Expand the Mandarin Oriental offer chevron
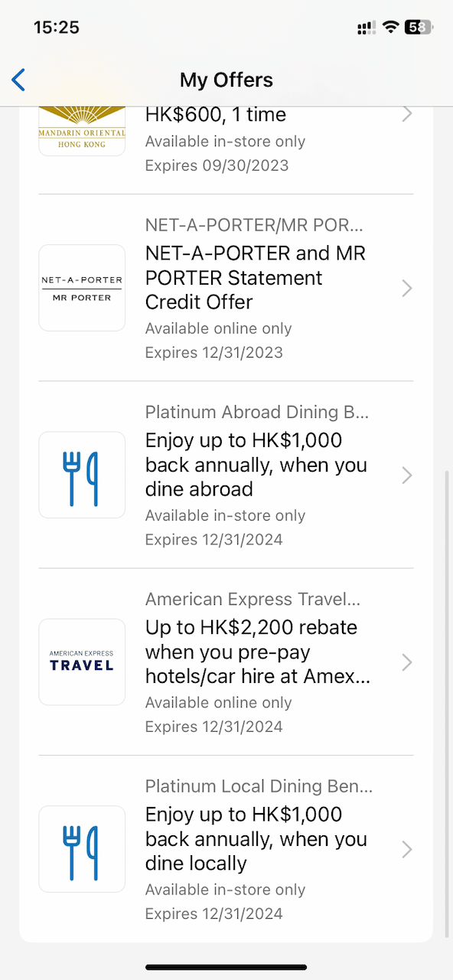 click(407, 114)
